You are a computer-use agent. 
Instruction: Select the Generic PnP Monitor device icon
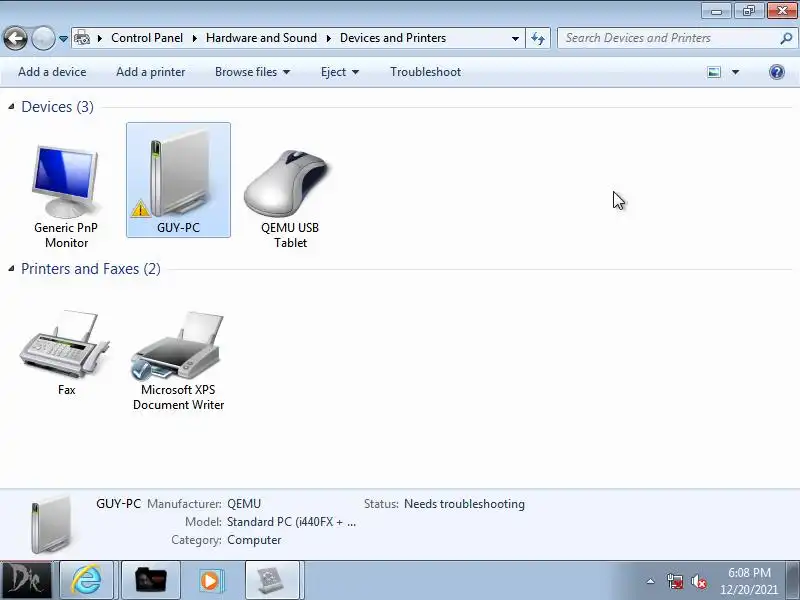coord(66,181)
